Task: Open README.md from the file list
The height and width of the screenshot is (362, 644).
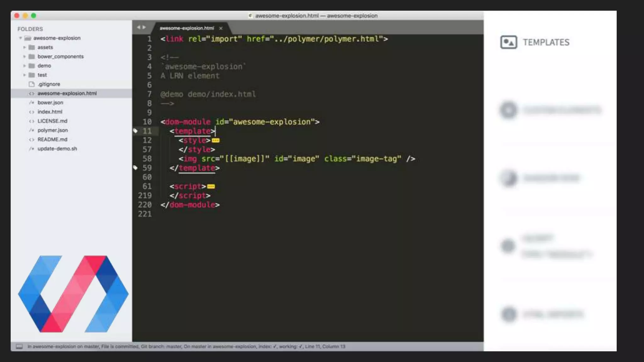Action: click(52, 140)
